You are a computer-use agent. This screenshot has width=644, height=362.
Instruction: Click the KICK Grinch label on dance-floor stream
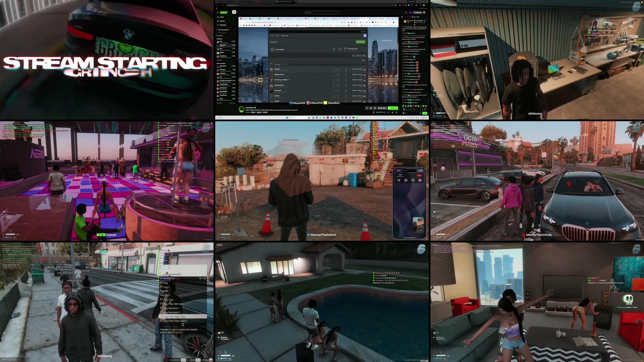(106, 235)
